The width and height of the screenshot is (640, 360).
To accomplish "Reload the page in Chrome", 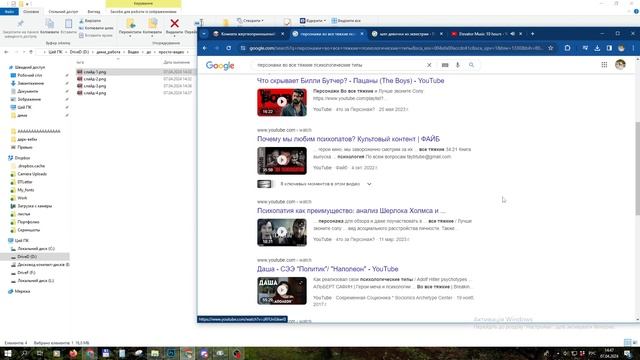I will pos(229,48).
